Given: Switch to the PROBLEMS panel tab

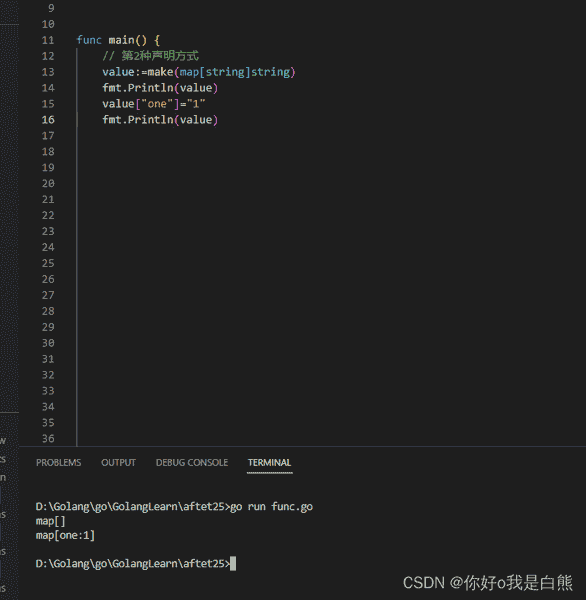Looking at the screenshot, I should [x=59, y=463].
